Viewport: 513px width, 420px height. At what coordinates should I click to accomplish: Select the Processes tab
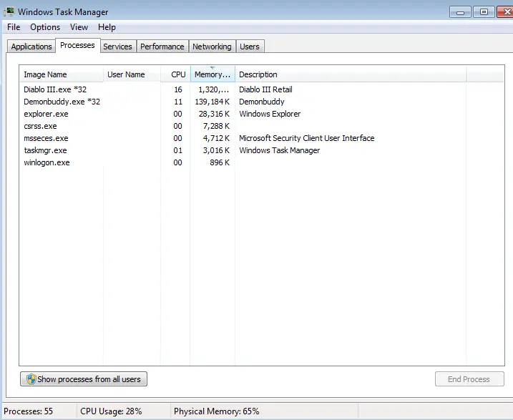tap(77, 45)
